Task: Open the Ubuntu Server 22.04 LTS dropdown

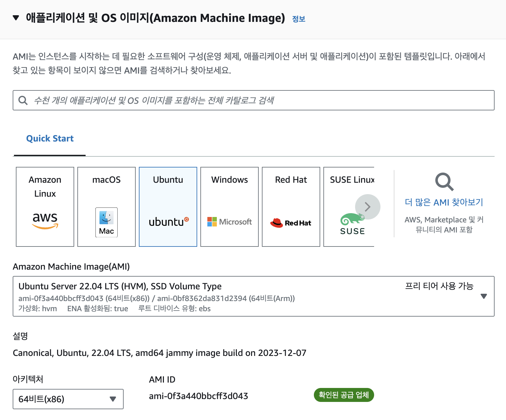Action: click(254, 296)
